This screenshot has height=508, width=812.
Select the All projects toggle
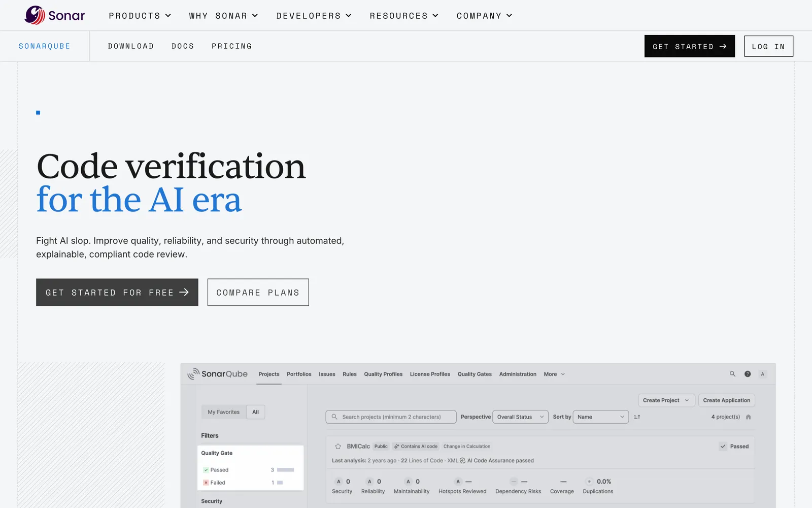click(255, 412)
